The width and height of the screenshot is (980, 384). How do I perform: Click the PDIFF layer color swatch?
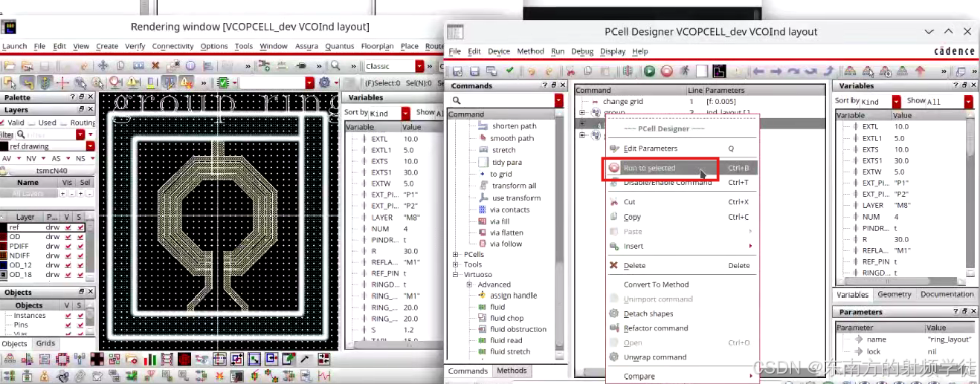pos(4,247)
